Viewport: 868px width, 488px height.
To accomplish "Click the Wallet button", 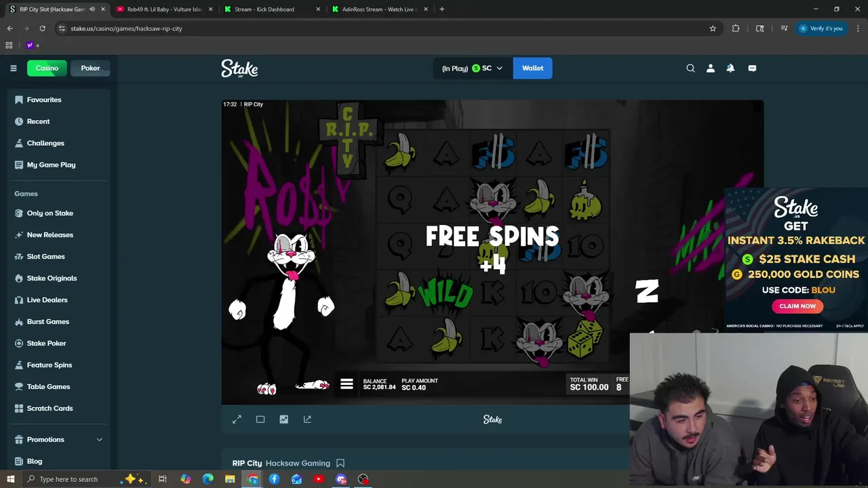I will coord(532,68).
